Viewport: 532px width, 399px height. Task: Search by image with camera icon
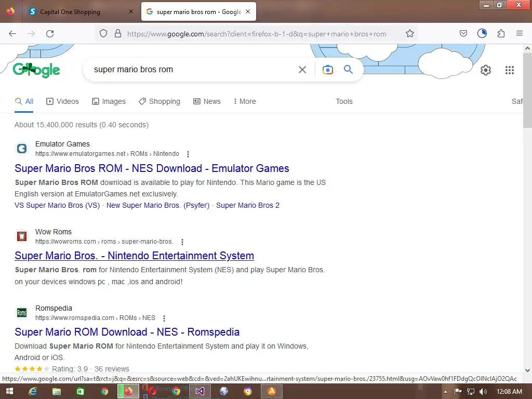pyautogui.click(x=327, y=70)
